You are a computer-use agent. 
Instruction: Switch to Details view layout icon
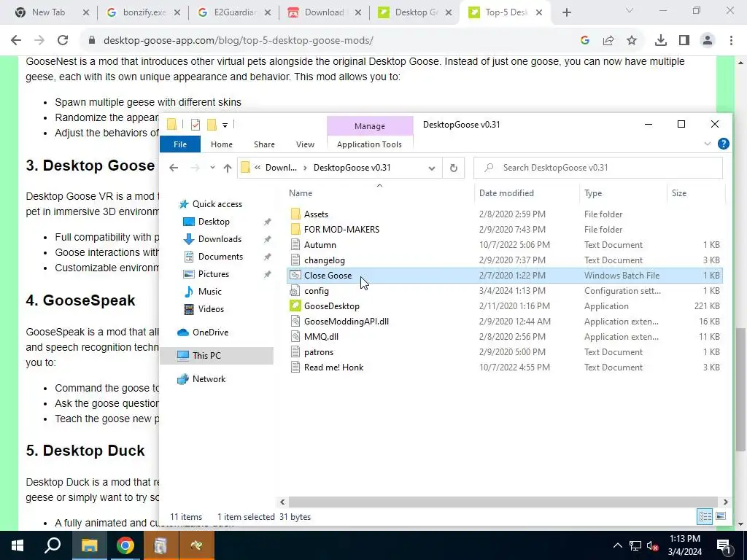[x=705, y=516]
